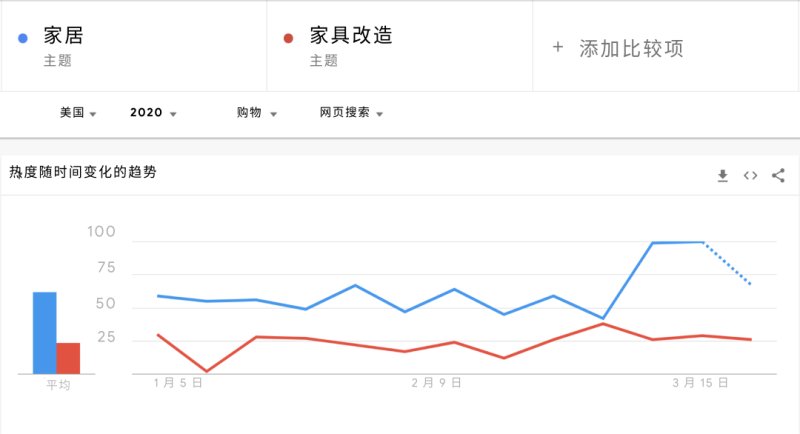Open the 美国 region dropdown
The height and width of the screenshot is (434, 800).
(78, 113)
